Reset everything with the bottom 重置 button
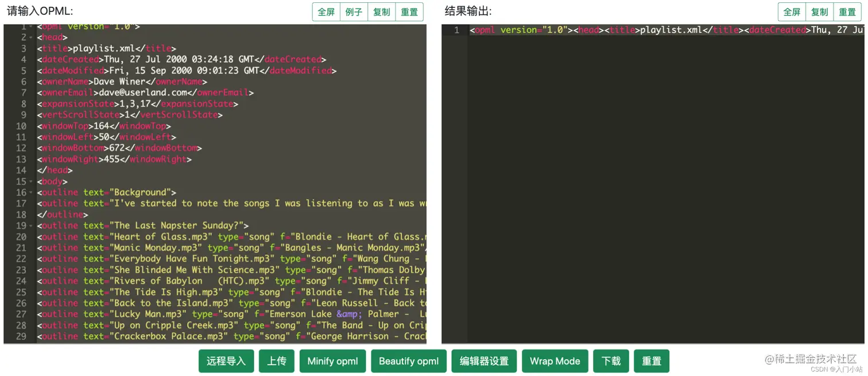Screen dimensions: 868x376 point(652,361)
